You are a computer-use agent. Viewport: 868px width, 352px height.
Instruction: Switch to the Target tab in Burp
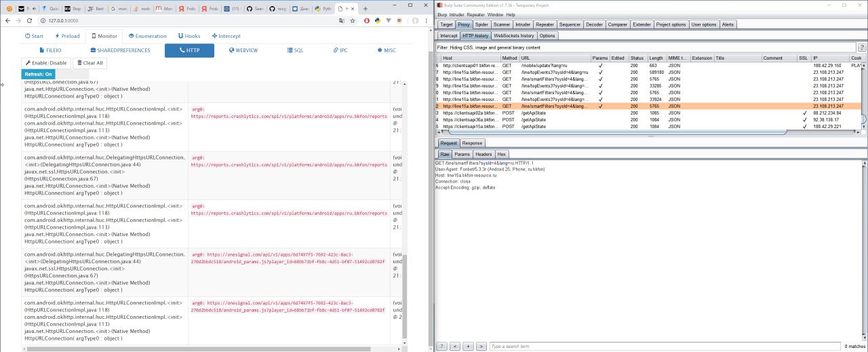coord(446,24)
